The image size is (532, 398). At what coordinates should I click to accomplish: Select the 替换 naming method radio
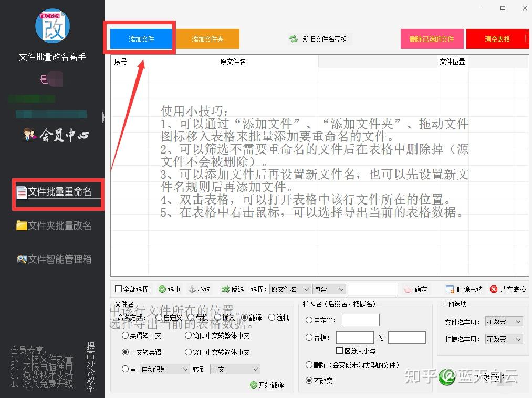tap(191, 318)
